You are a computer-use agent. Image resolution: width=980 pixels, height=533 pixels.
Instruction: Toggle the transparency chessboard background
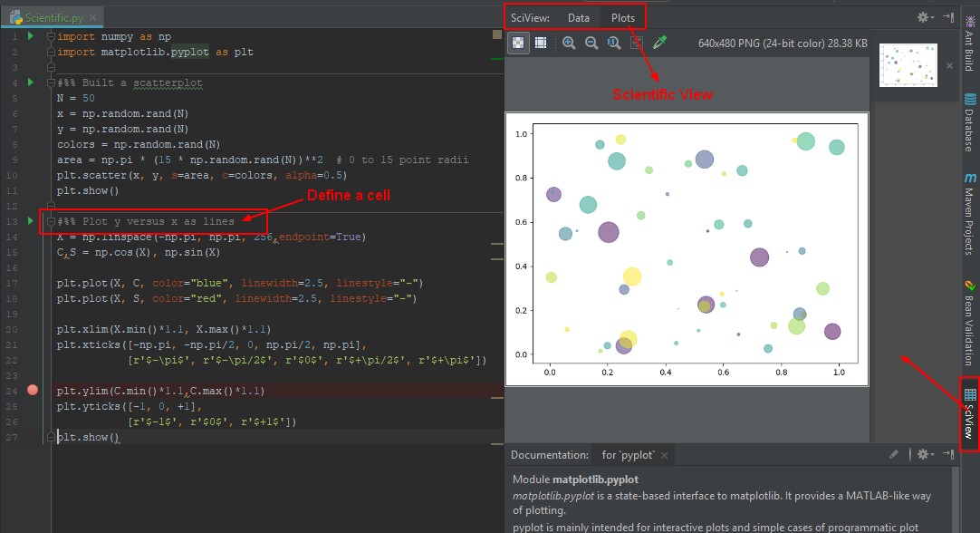(518, 42)
